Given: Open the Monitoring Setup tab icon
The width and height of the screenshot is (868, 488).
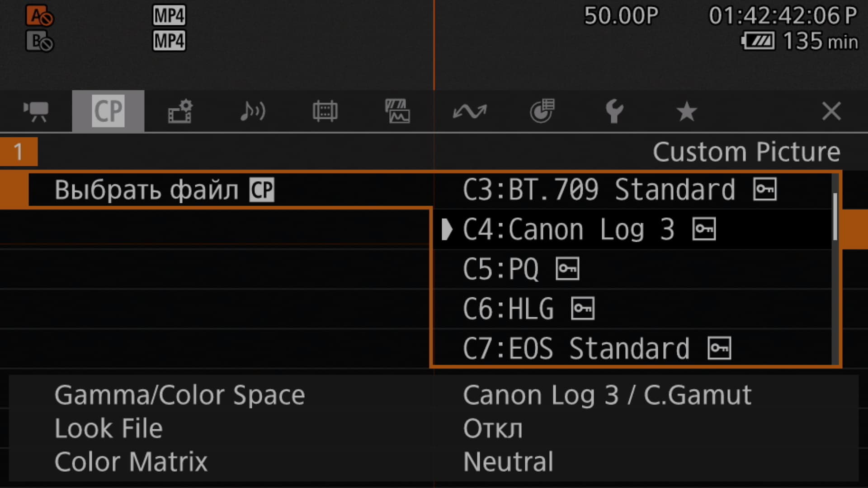Looking at the screenshot, I should (x=325, y=111).
